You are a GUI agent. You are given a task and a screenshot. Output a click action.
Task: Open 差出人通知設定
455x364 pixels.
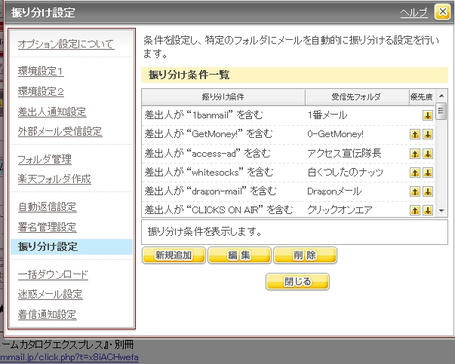pyautogui.click(x=52, y=112)
